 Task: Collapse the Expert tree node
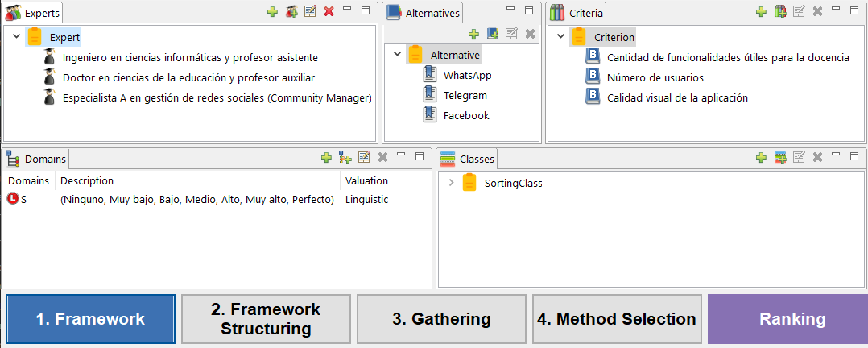[x=16, y=37]
